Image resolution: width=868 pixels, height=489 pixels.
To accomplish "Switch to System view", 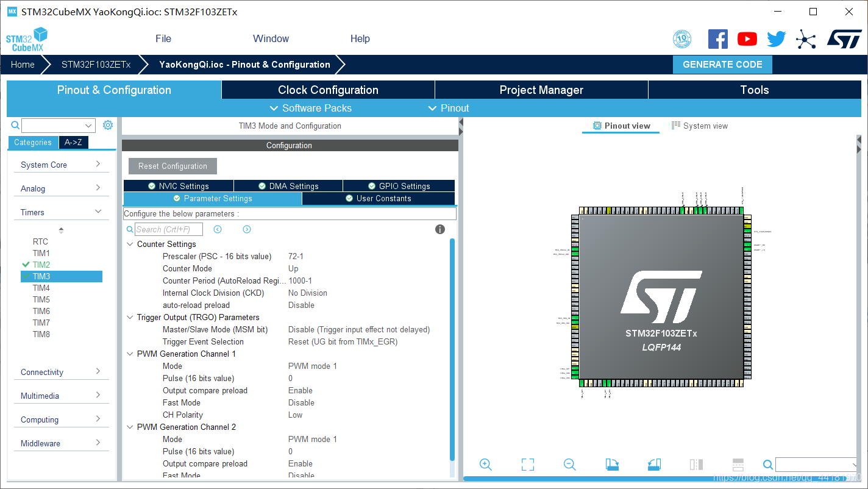I will click(x=700, y=126).
